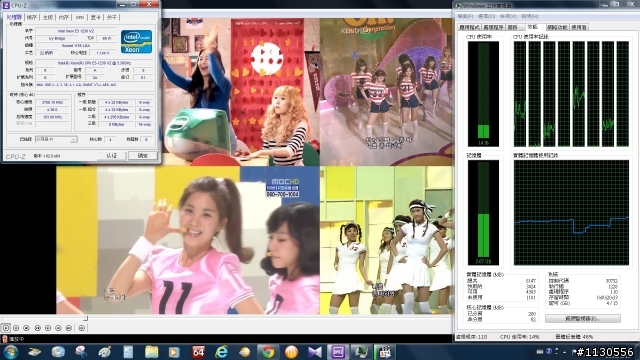
Task: Switch to the 内存 tab in CPU-Z
Action: [x=64, y=17]
